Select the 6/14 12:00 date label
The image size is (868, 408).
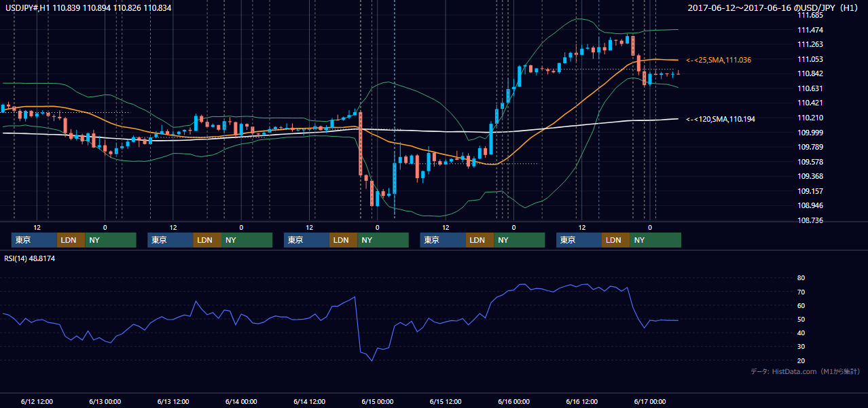pos(310,401)
